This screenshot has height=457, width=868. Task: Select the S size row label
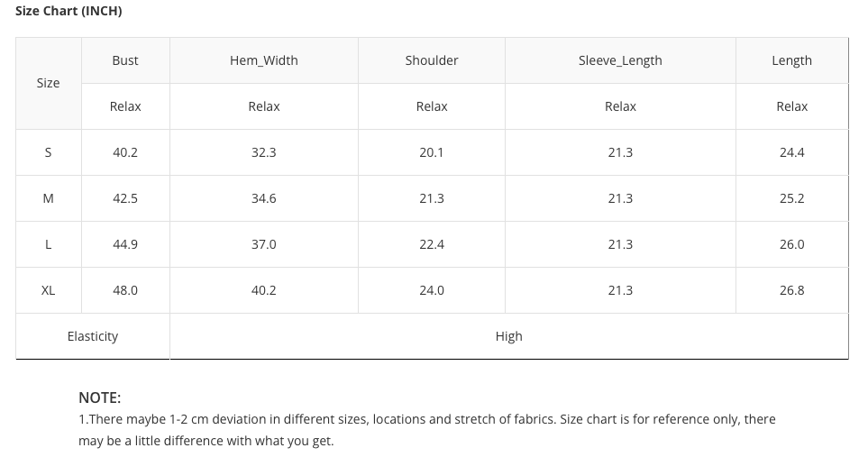coord(49,152)
